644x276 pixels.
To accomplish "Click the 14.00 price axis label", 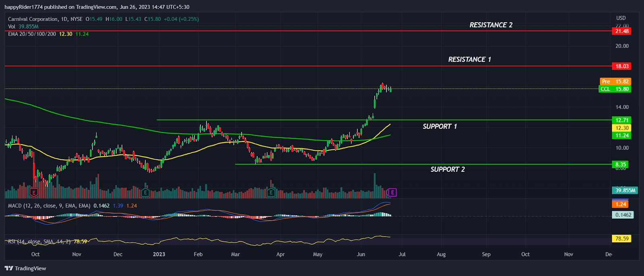I will coord(622,107).
